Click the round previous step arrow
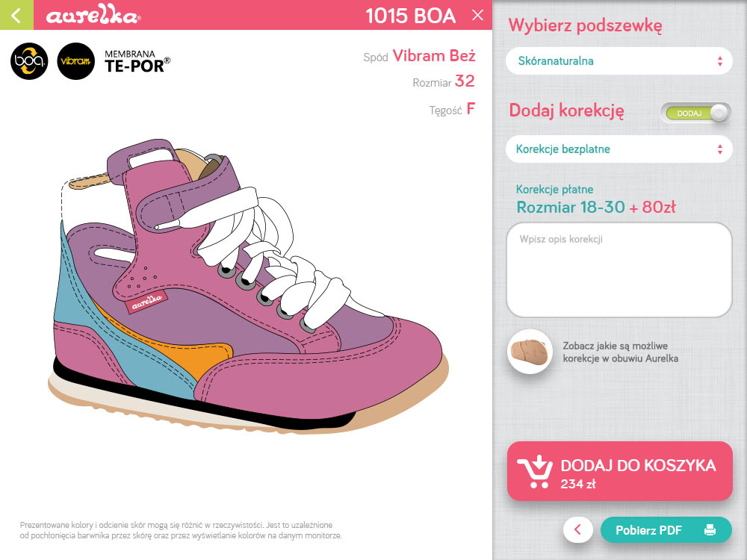This screenshot has height=560, width=747. 578,529
